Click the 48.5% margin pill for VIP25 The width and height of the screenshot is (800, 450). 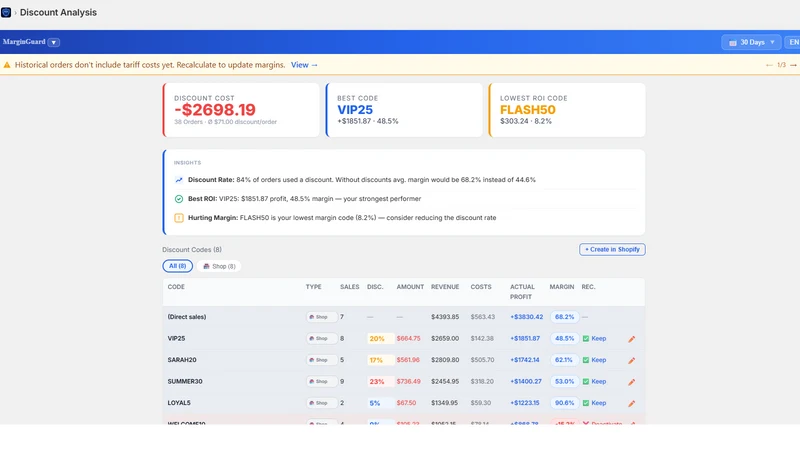click(x=564, y=338)
